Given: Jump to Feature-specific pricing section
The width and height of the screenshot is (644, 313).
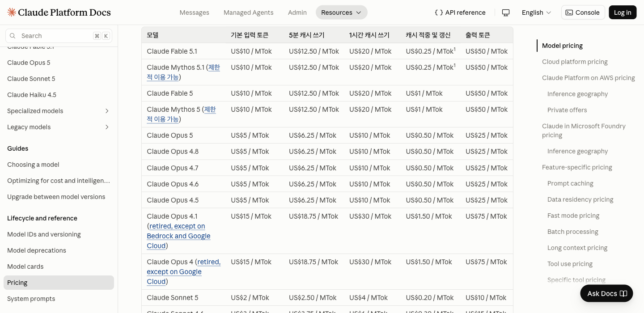Looking at the screenshot, I should [577, 167].
